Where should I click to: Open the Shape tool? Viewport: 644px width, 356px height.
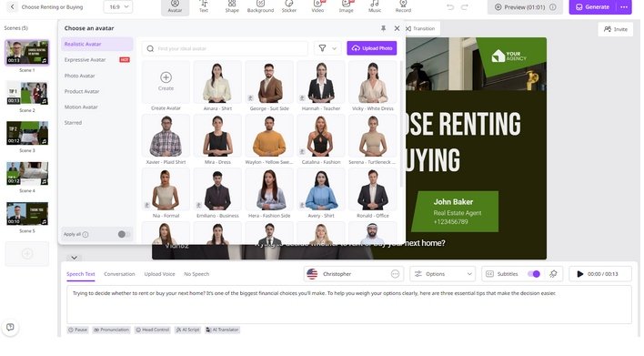click(x=232, y=6)
